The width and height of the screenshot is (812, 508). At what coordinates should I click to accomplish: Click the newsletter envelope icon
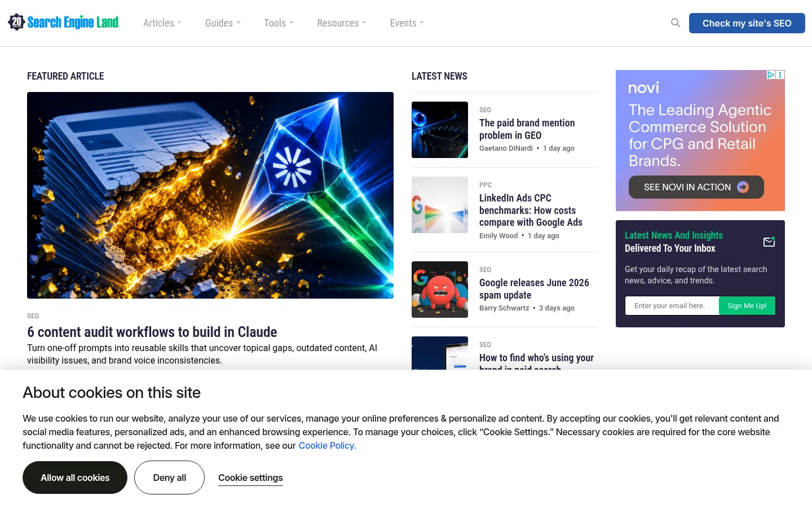click(x=769, y=242)
